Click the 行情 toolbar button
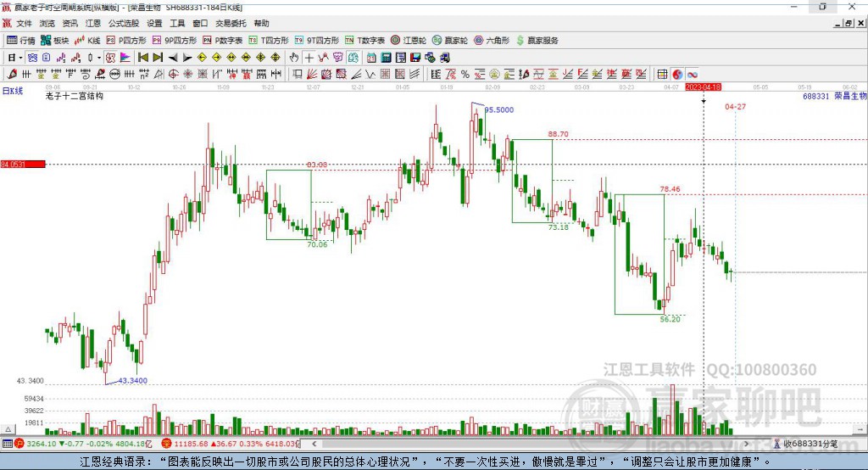The width and height of the screenshot is (868, 470). pyautogui.click(x=21, y=41)
